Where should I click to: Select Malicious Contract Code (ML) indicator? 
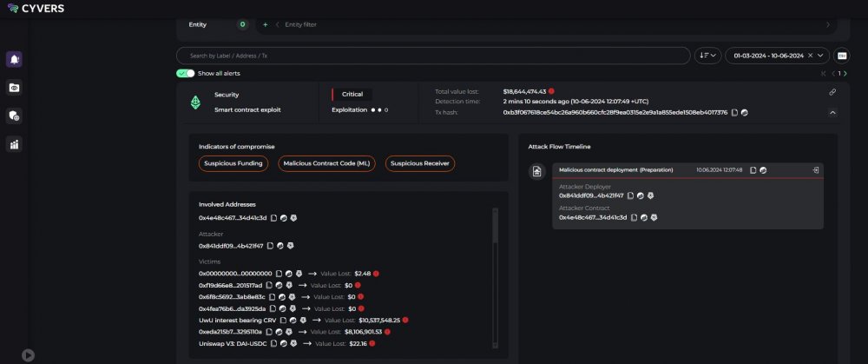(x=326, y=163)
